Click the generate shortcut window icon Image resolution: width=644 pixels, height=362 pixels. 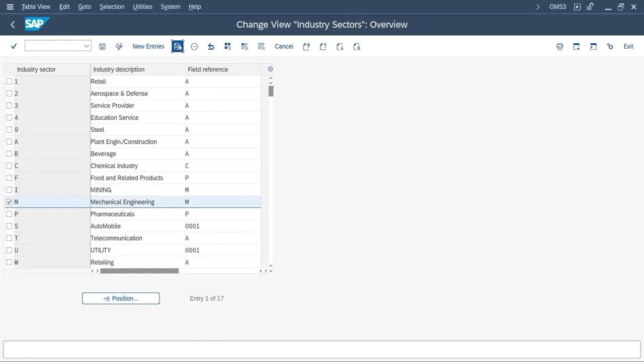click(x=593, y=46)
